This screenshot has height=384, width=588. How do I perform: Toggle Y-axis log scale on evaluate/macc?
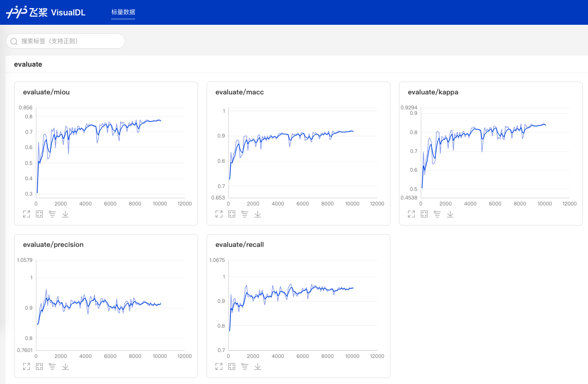[245, 214]
